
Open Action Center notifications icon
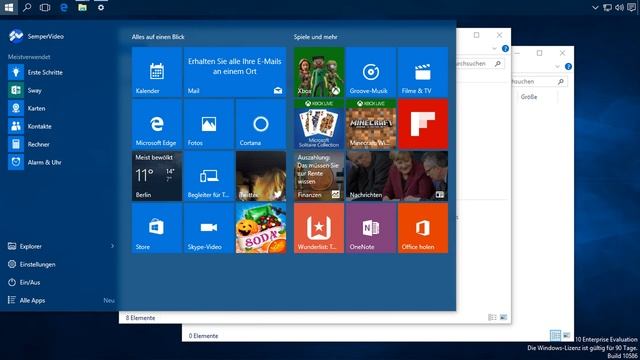[x=632, y=7]
